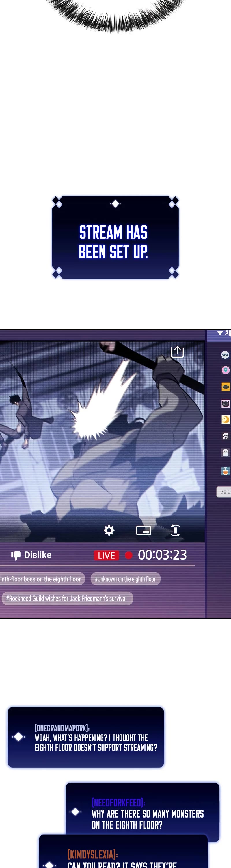Click the live stream video frame
231x868 pixels.
(x=102, y=442)
